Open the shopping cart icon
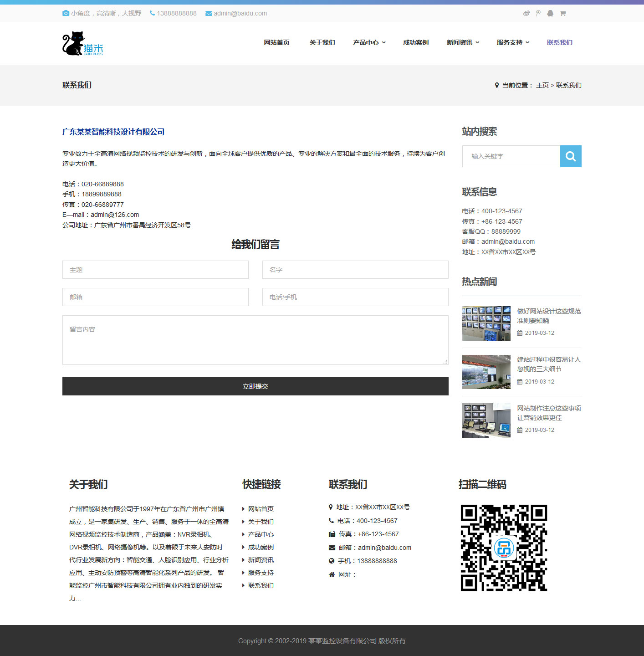 (563, 13)
